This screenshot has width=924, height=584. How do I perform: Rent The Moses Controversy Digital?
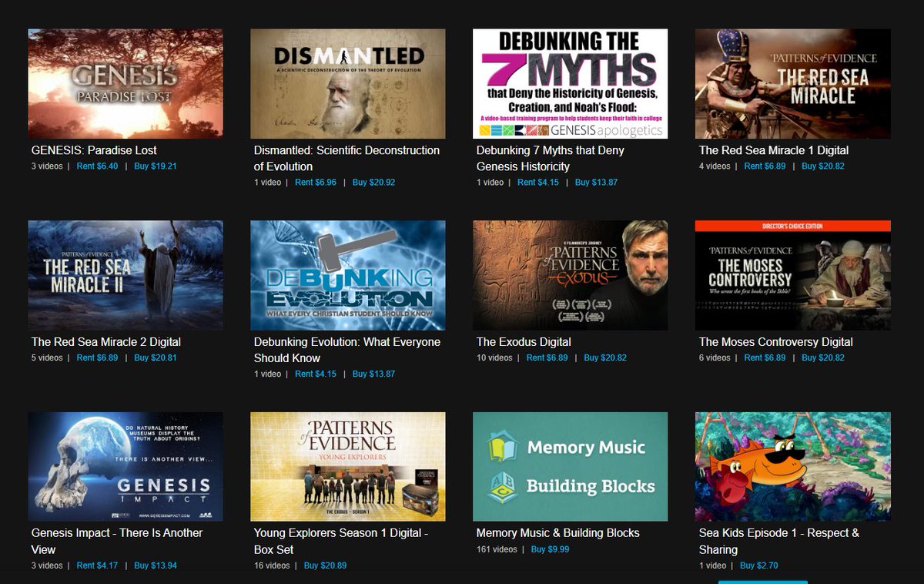[x=765, y=358]
